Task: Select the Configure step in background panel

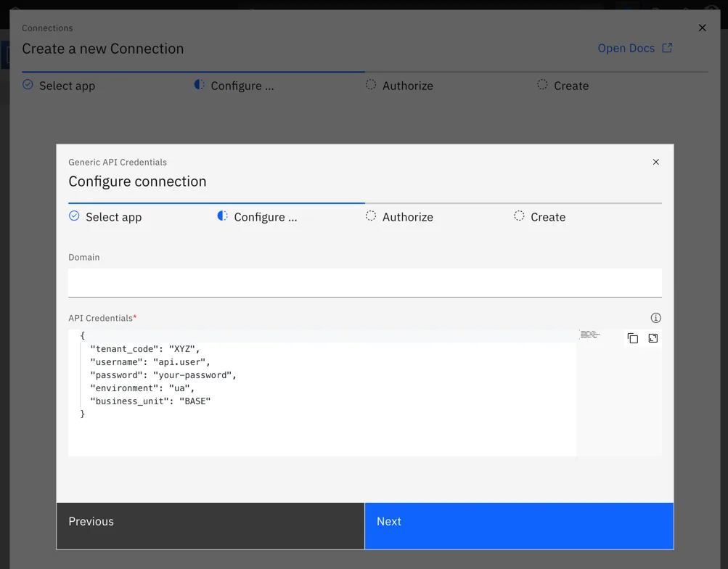Action: [234, 86]
